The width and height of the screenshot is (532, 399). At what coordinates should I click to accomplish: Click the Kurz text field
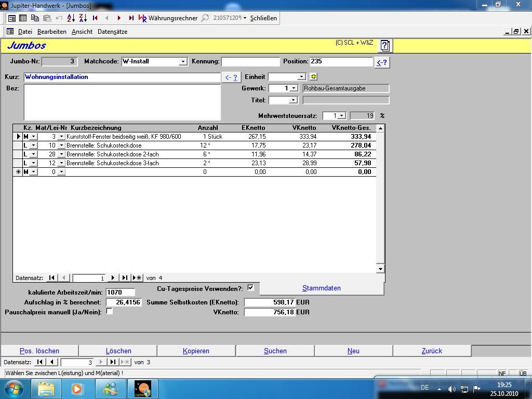tap(122, 77)
